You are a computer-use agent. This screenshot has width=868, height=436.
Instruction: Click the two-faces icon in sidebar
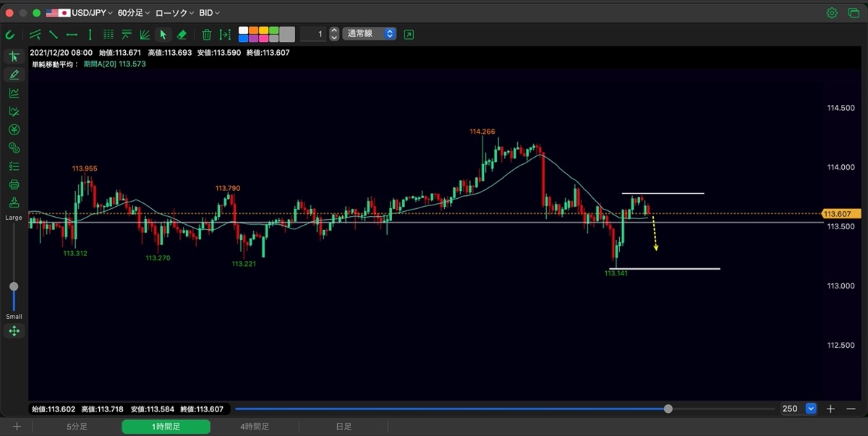14,148
